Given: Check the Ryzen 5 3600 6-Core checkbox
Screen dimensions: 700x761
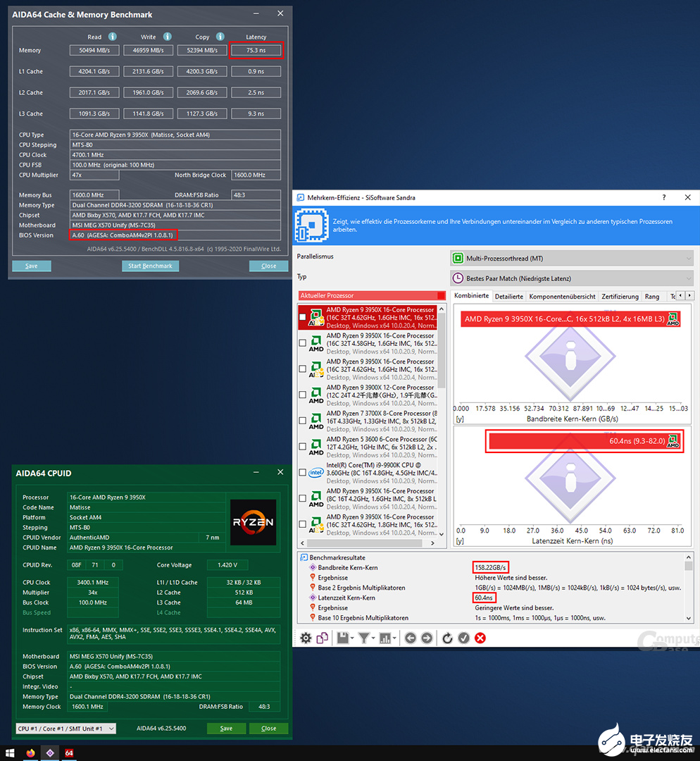Looking at the screenshot, I should (x=303, y=447).
